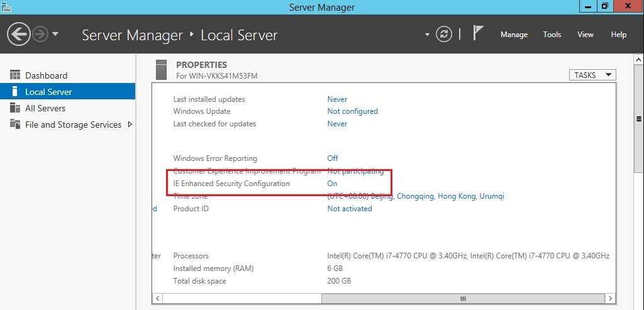
Task: Click the server icon beside PROPERTIES
Action: [x=162, y=69]
